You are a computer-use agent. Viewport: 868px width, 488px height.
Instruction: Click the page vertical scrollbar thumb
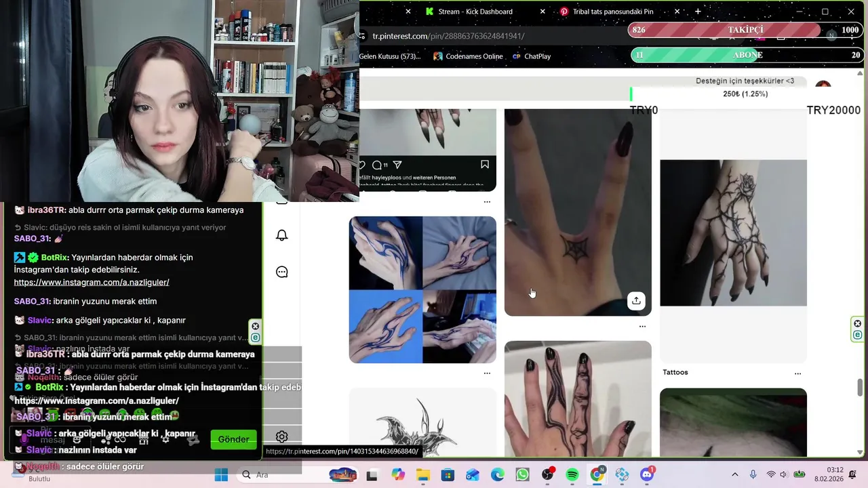point(861,387)
